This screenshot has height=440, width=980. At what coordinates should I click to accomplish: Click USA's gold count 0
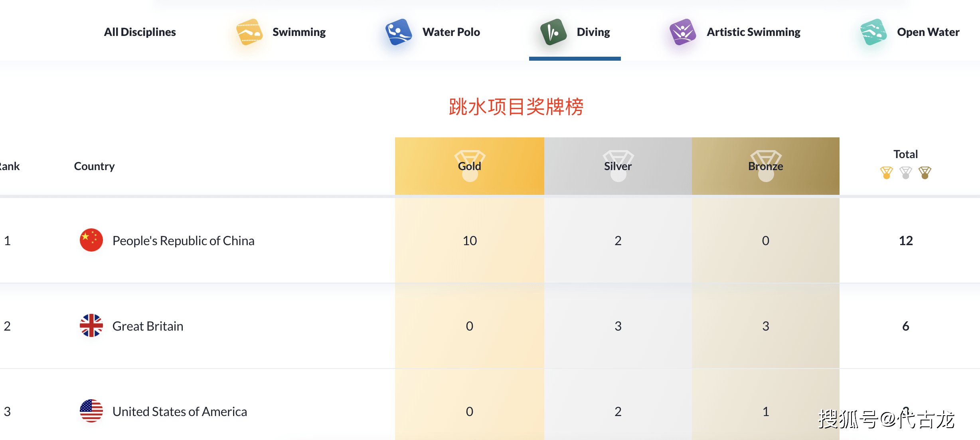(470, 412)
